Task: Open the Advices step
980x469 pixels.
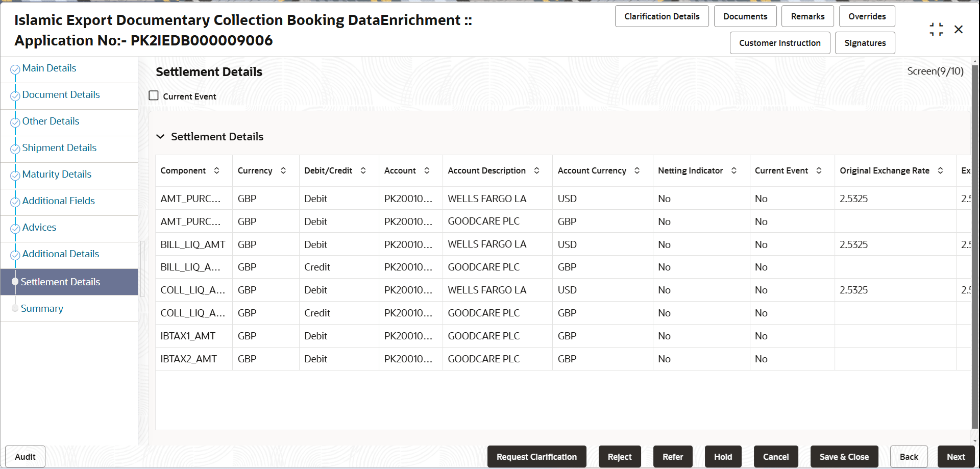Action: [39, 227]
